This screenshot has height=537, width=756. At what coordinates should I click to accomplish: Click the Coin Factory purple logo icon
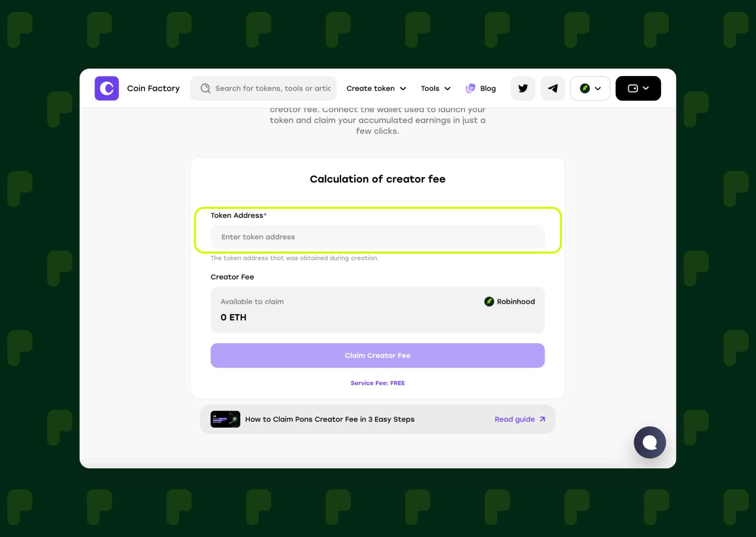click(x=106, y=89)
